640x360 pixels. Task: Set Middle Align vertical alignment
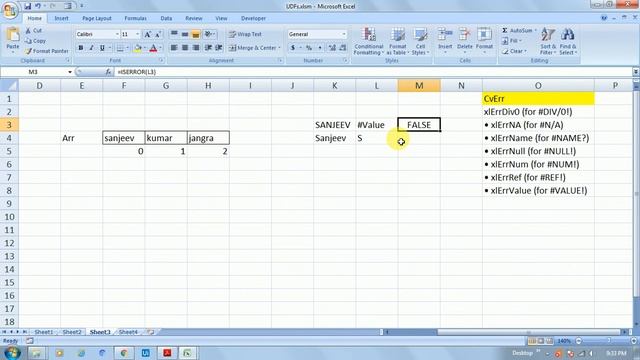click(185, 34)
